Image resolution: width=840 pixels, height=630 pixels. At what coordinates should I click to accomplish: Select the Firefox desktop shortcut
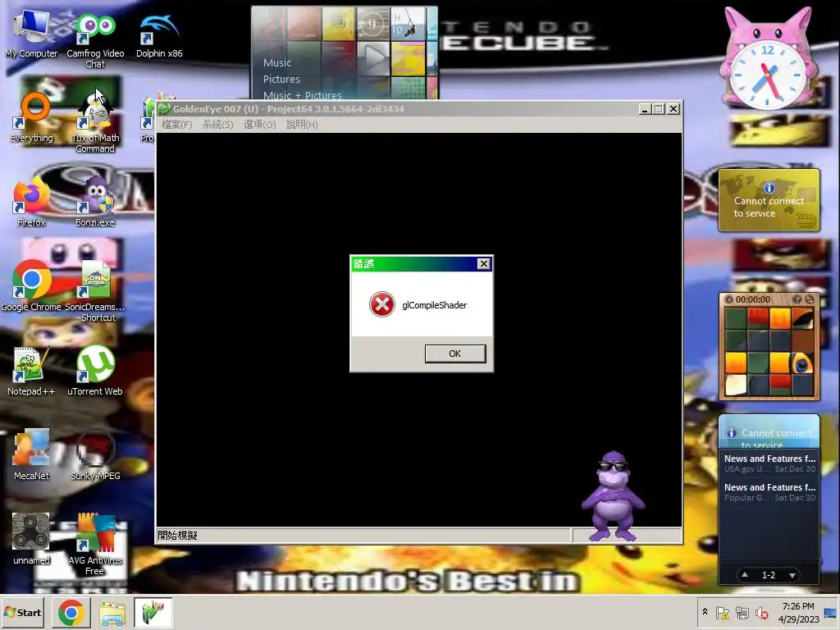tap(31, 203)
